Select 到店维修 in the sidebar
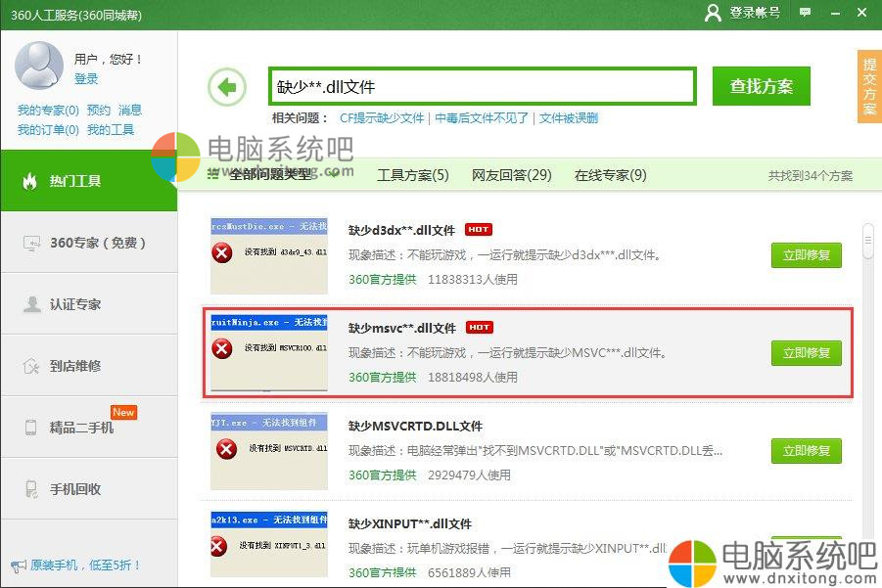 point(89,366)
